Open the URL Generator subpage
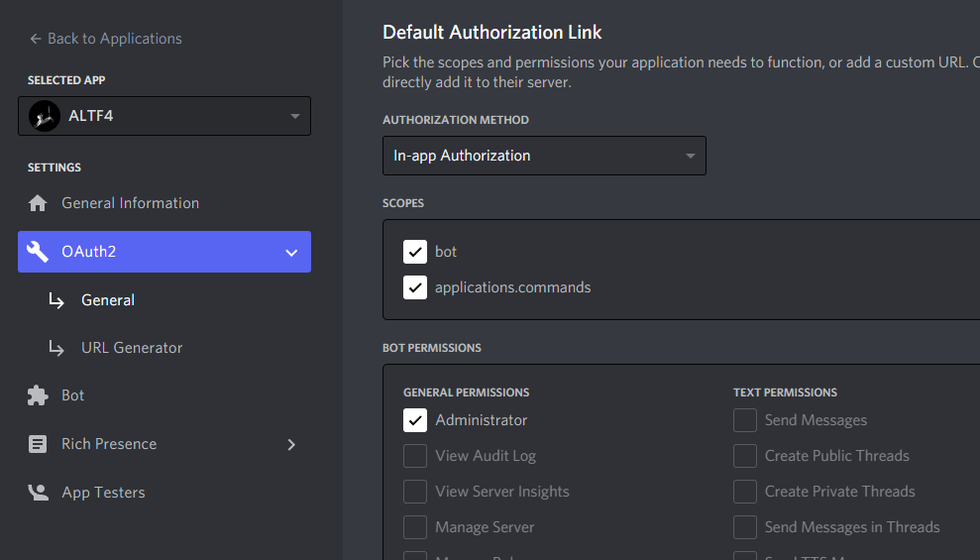This screenshot has width=980, height=560. click(x=132, y=348)
